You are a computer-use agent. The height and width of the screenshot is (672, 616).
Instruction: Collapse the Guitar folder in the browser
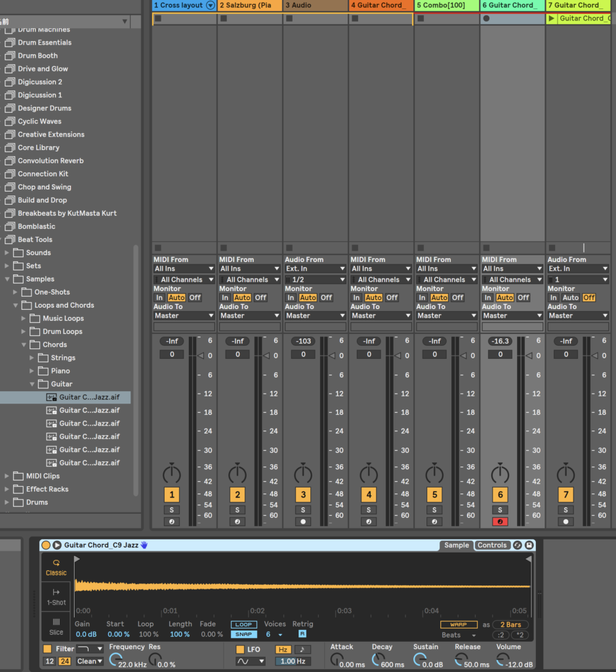coord(32,384)
